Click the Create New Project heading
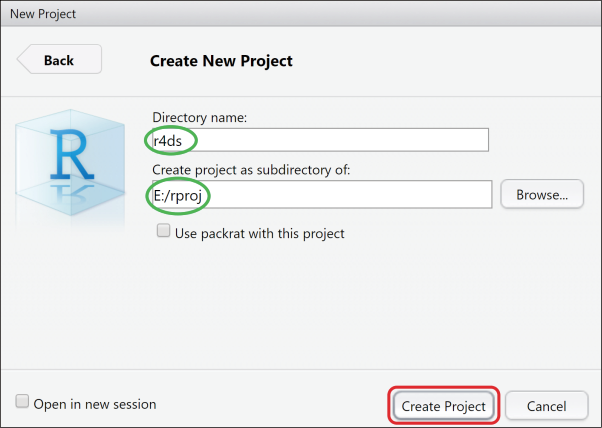This screenshot has width=602, height=428. click(x=221, y=61)
